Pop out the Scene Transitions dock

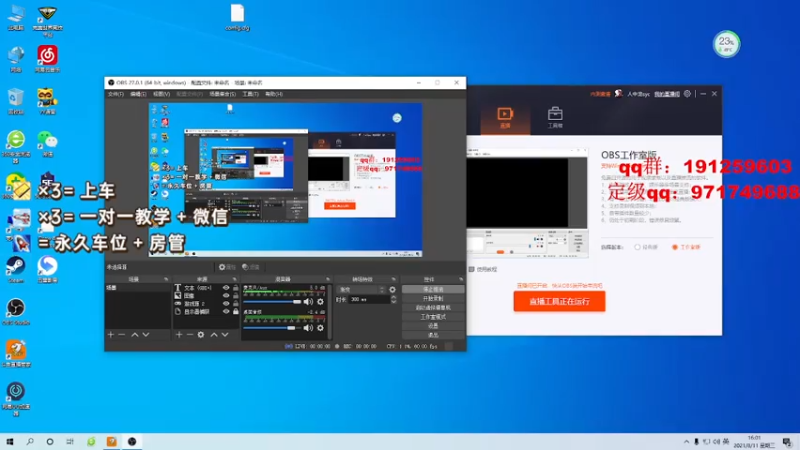click(x=393, y=279)
